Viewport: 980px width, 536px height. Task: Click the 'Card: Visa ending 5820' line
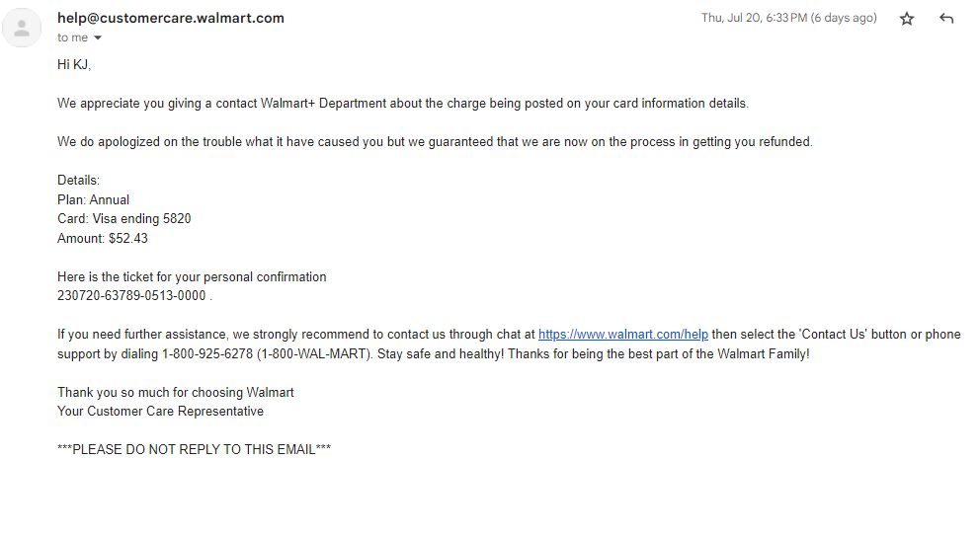click(123, 219)
